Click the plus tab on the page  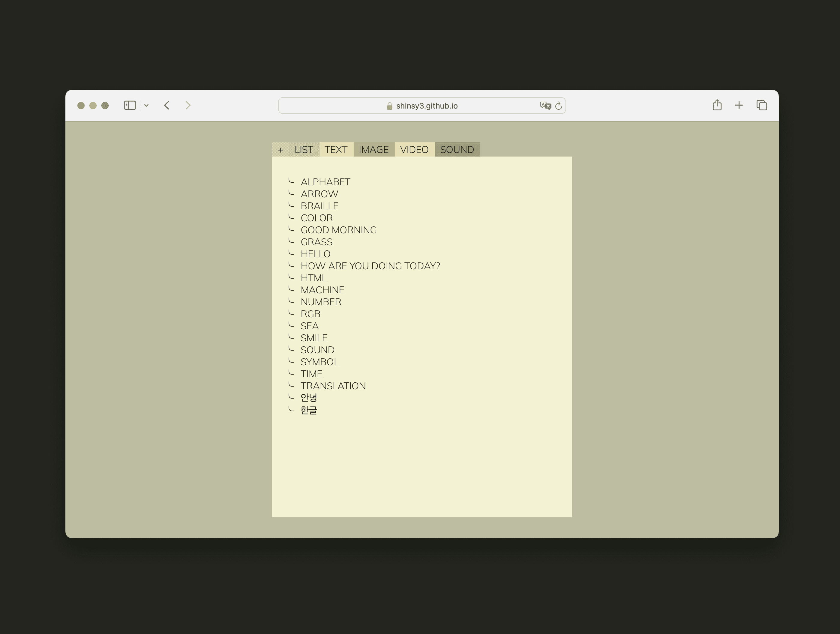[280, 150]
